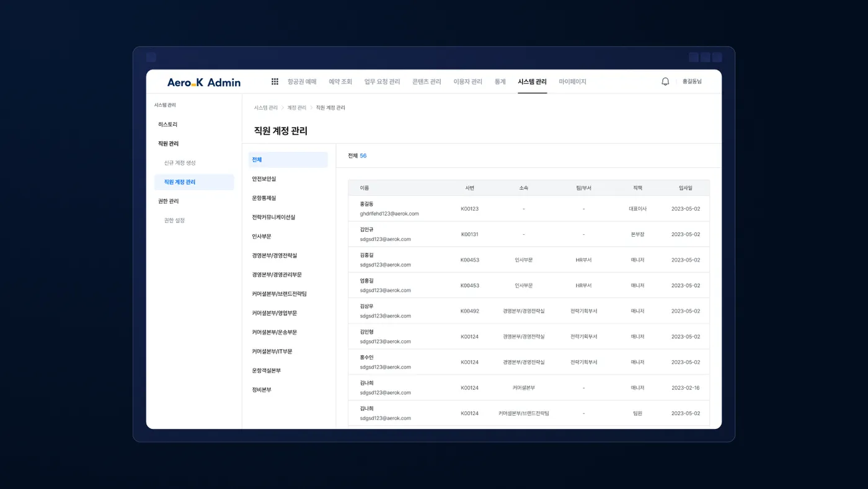Image resolution: width=868 pixels, height=489 pixels.
Task: Click the 직책 column header
Action: click(638, 188)
